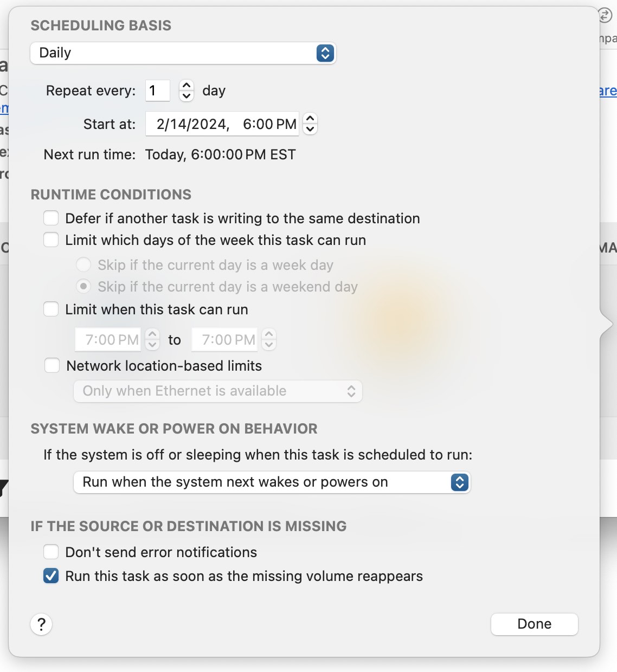Click the Help question mark icon
This screenshot has width=617, height=672.
pyautogui.click(x=41, y=624)
